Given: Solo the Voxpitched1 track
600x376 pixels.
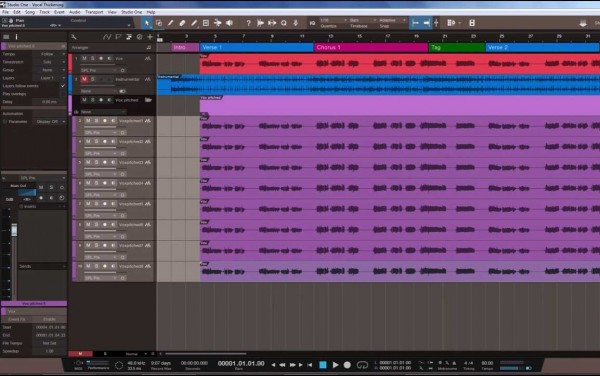Looking at the screenshot, I should pos(96,121).
